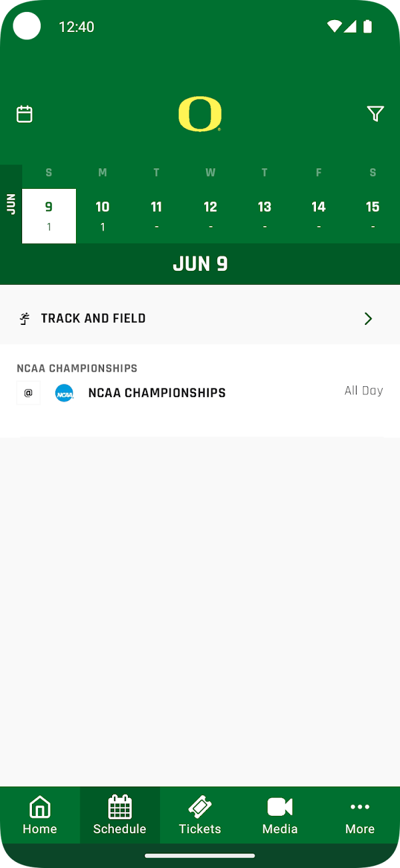Select Friday June 14 date

(319, 216)
